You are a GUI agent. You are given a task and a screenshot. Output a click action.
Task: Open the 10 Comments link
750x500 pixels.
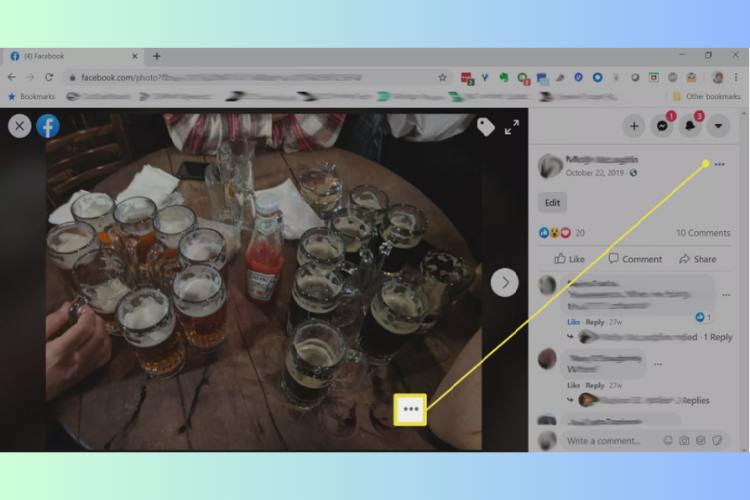tap(703, 233)
